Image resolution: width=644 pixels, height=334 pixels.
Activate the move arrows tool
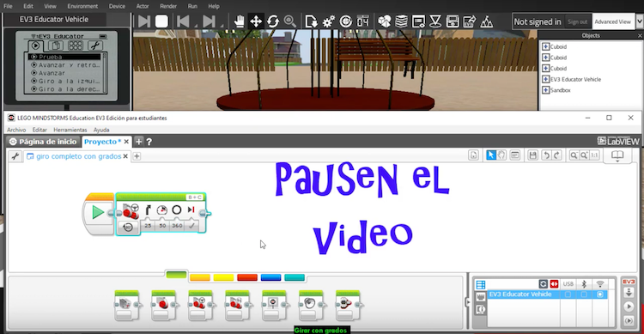tap(256, 21)
